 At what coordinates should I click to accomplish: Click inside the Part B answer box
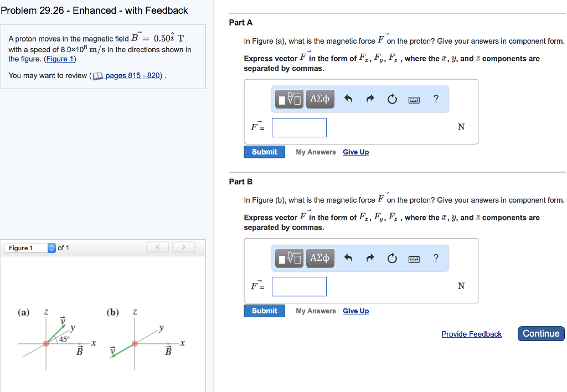pos(299,286)
